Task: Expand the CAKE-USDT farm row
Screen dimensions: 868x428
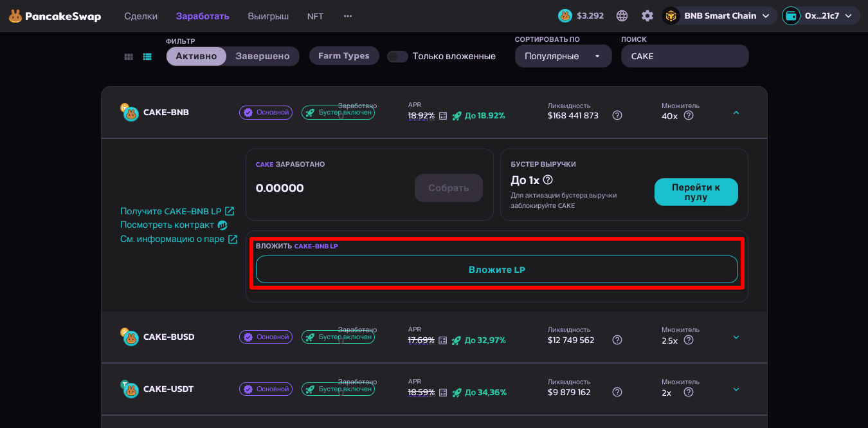Action: coord(736,389)
